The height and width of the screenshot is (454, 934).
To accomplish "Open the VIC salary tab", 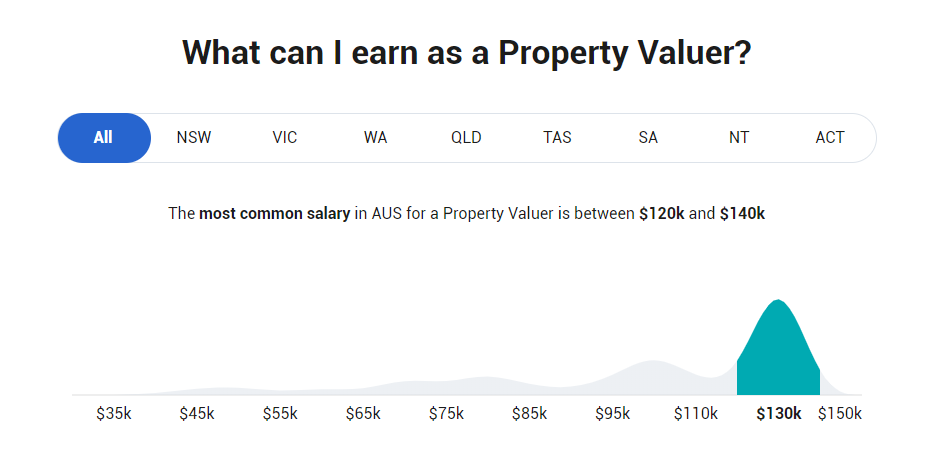I will click(x=285, y=138).
